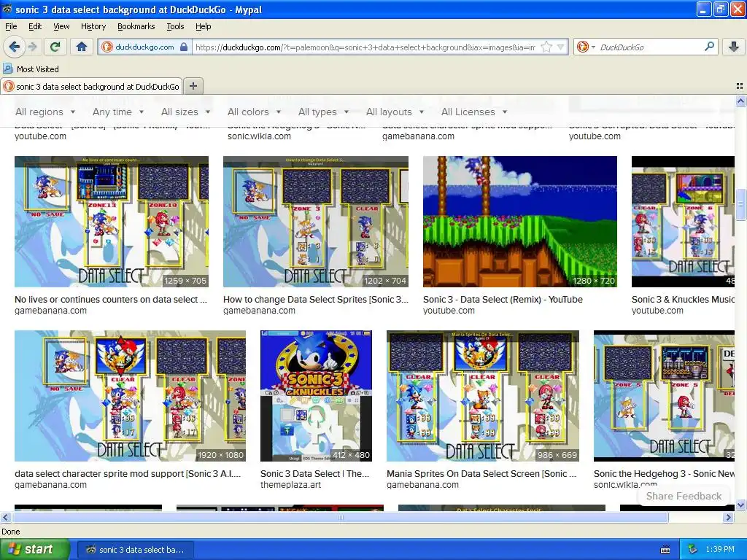Click the address bar URL field

pyautogui.click(x=365, y=47)
